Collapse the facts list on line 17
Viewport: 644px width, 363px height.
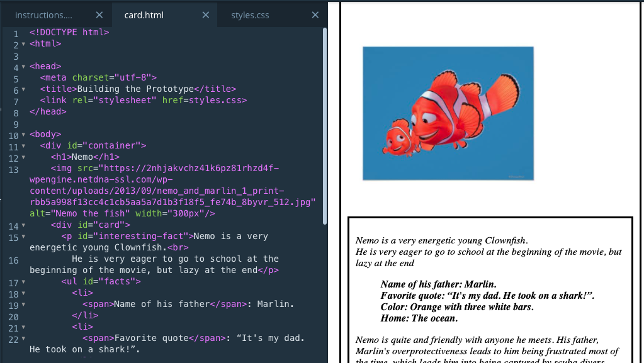click(23, 282)
